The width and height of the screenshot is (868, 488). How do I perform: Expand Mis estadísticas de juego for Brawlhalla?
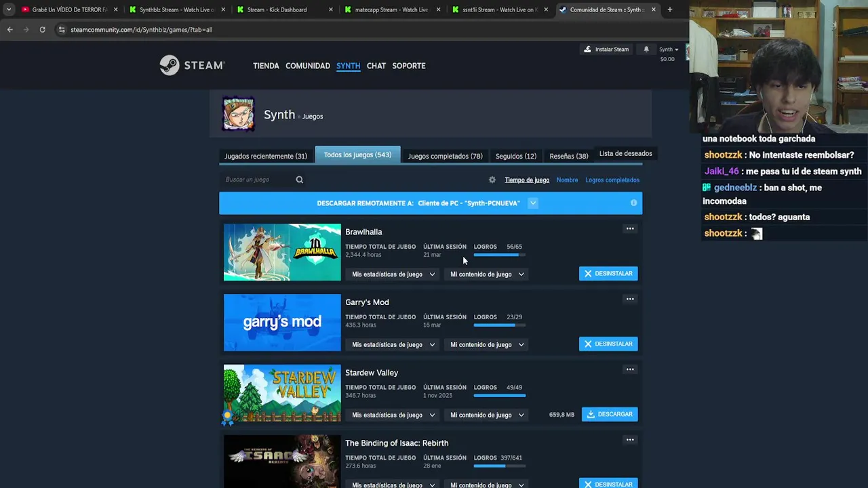[393, 274]
